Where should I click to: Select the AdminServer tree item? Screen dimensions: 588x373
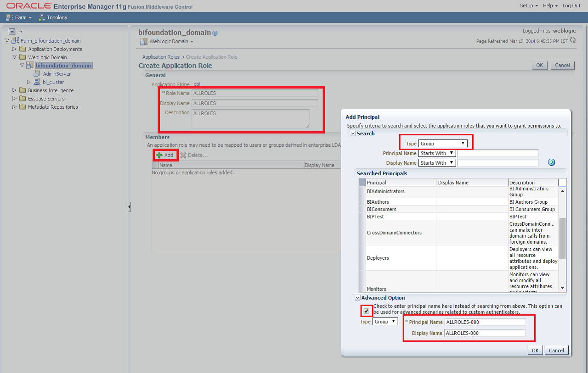(57, 74)
